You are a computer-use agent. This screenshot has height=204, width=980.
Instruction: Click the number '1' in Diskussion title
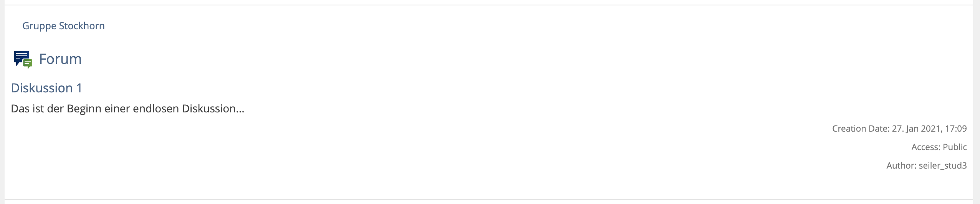(x=79, y=88)
